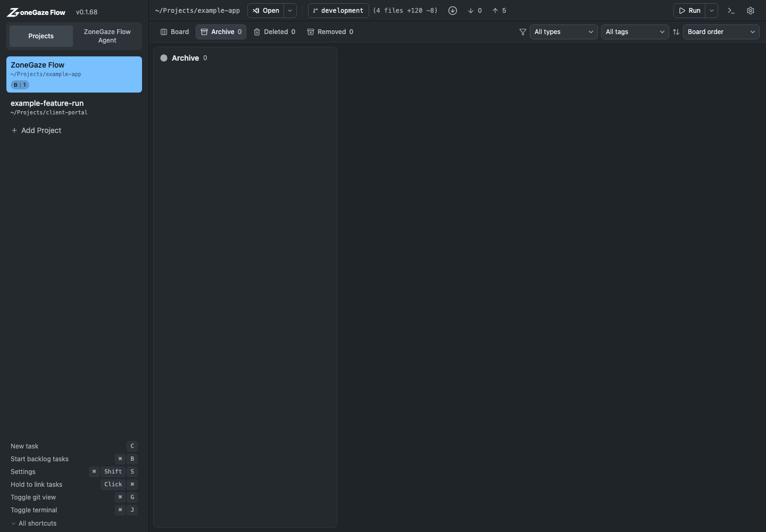Screen dimensions: 766x532
Task: Select the Projects sidebar tab
Action: tap(41, 36)
